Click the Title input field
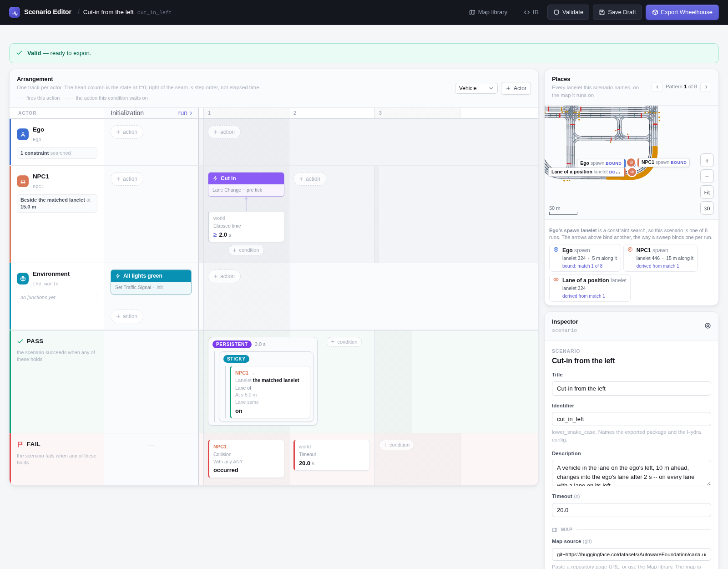Screen dimensions: 728x569 [632, 389]
